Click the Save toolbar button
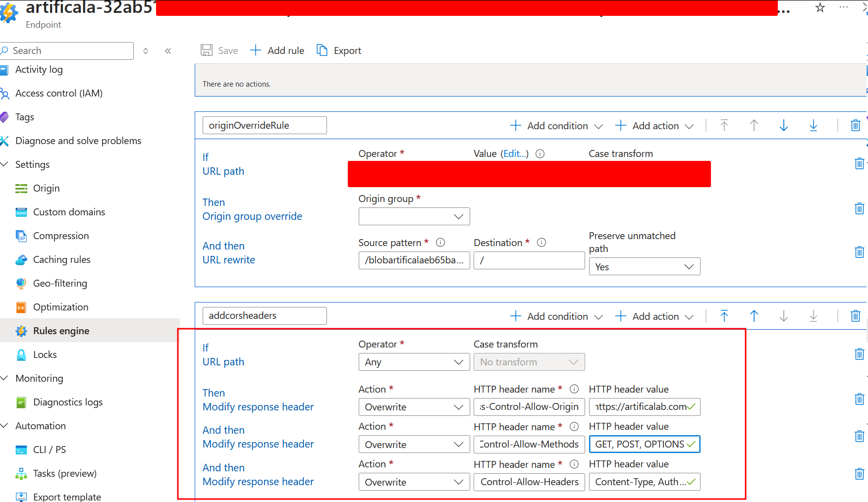The image size is (868, 502). pos(219,50)
